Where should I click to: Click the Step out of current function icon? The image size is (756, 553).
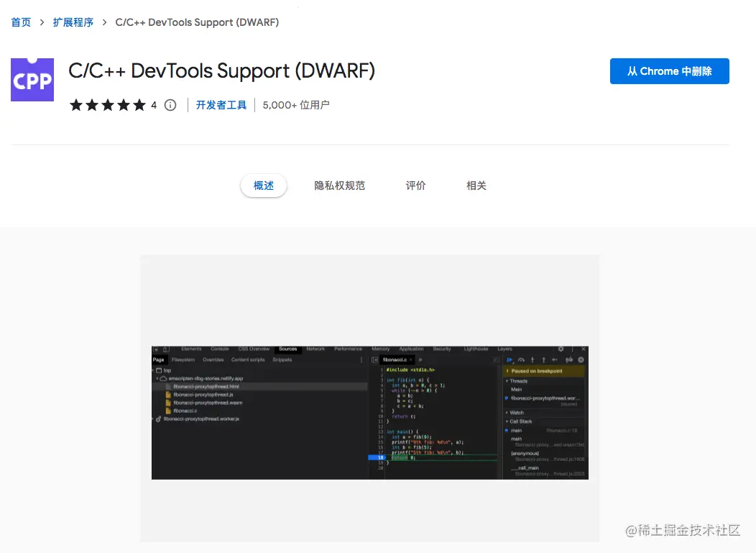[x=543, y=360]
